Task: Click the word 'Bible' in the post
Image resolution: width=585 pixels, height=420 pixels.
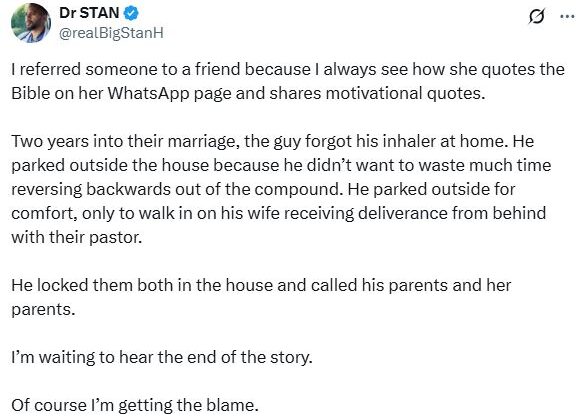Action: click(x=31, y=93)
